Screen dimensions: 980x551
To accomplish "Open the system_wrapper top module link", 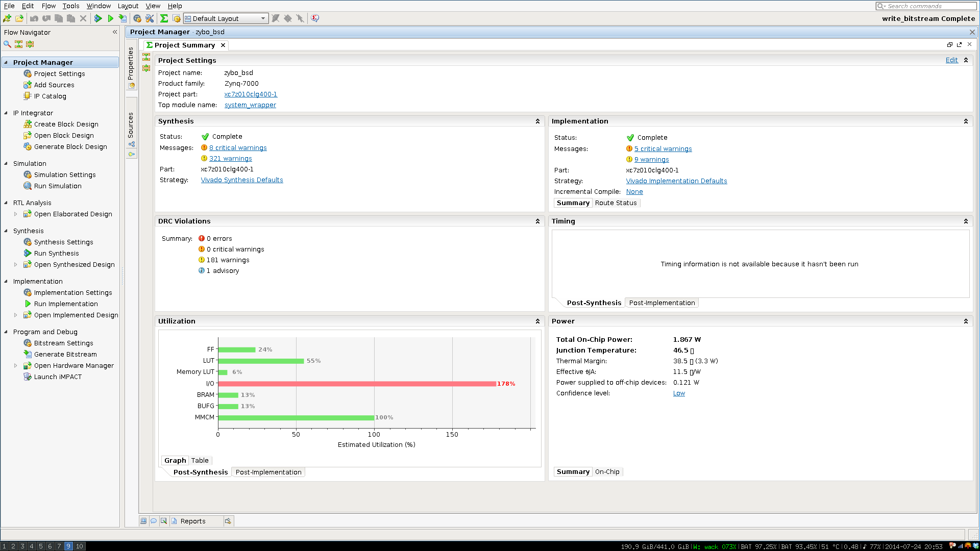I will (250, 105).
